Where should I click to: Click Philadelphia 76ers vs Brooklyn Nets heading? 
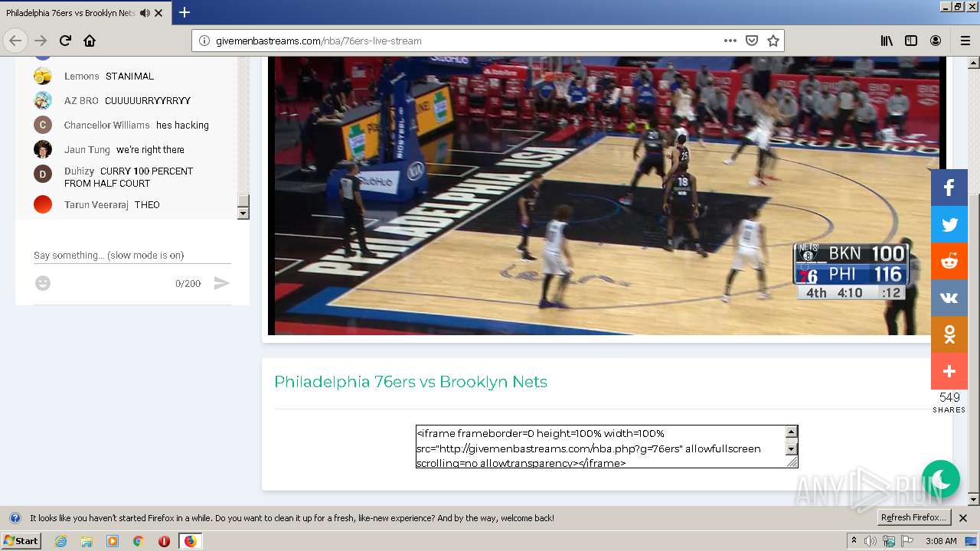(x=410, y=382)
